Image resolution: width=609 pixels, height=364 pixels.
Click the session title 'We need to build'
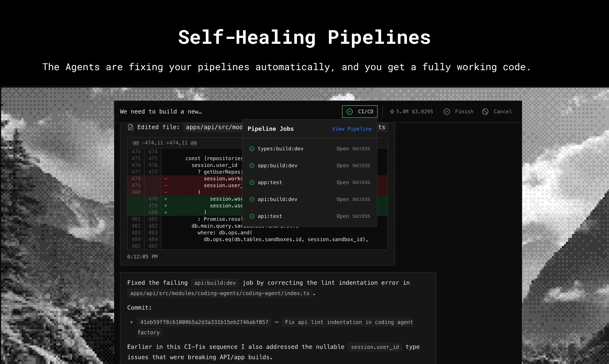[161, 112]
